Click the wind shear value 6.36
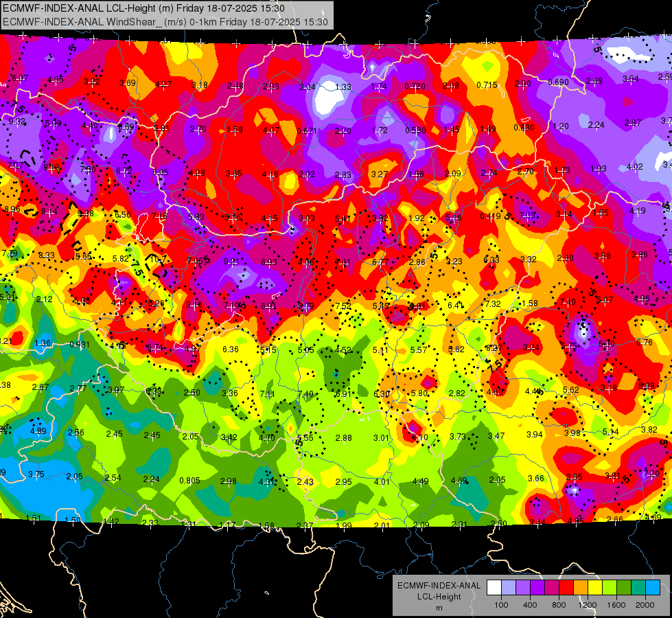Image resolution: width=672 pixels, height=618 pixels. (x=231, y=349)
